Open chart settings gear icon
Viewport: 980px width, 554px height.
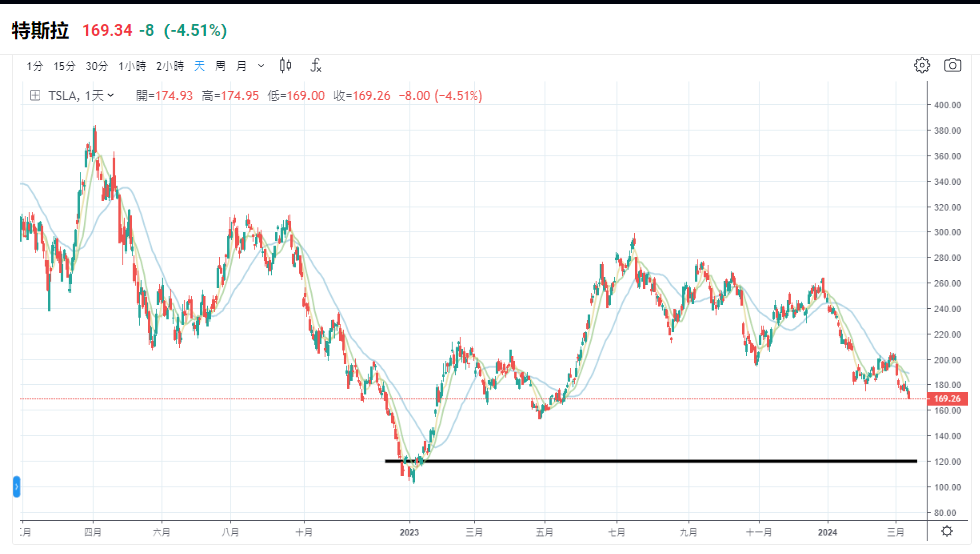point(922,65)
